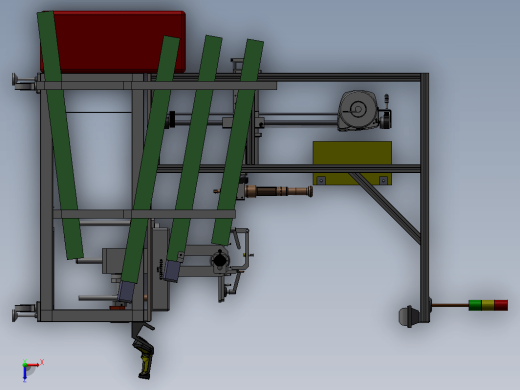The image size is (520, 390).
Task: Select the copper-colored cylindrical tool
Action: pyautogui.click(x=279, y=192)
